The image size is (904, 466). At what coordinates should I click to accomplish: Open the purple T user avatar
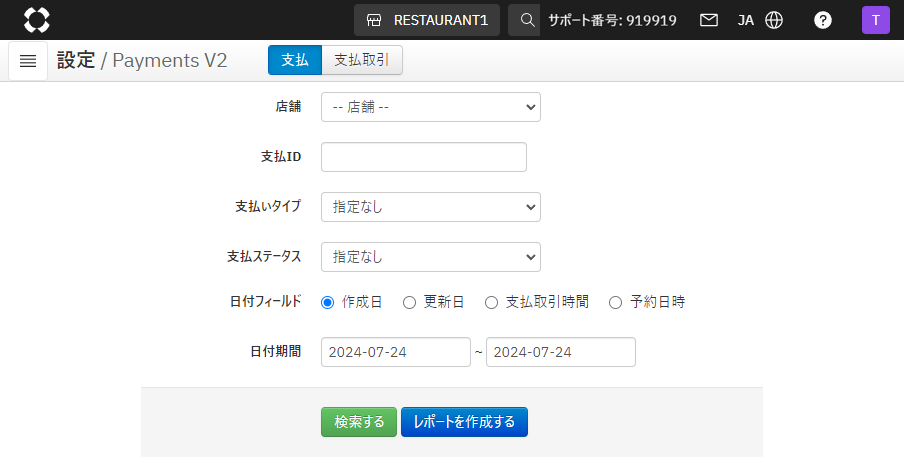point(875,20)
